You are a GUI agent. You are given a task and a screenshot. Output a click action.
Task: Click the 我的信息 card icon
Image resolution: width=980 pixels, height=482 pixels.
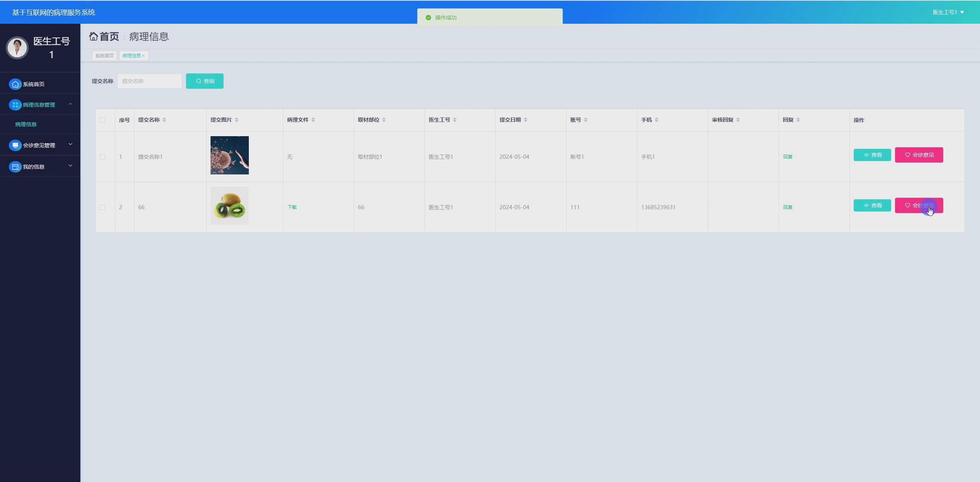(15, 167)
